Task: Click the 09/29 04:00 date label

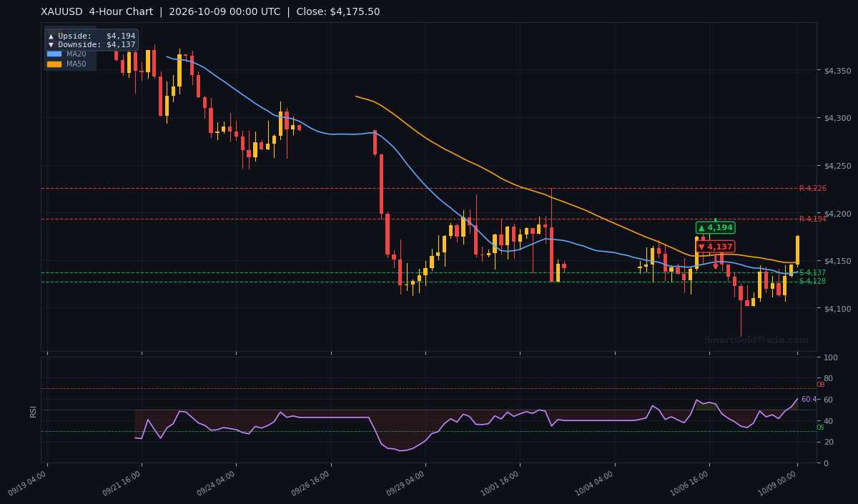Action: tap(405, 483)
